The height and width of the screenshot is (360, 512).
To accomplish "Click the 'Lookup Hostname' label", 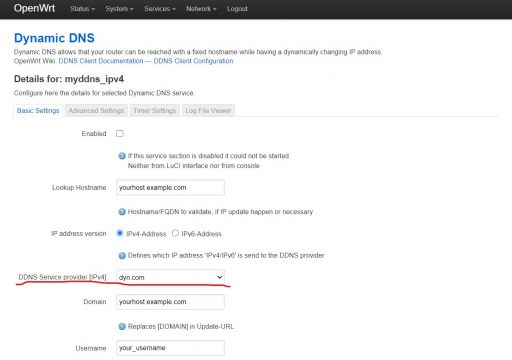I will 79,188.
